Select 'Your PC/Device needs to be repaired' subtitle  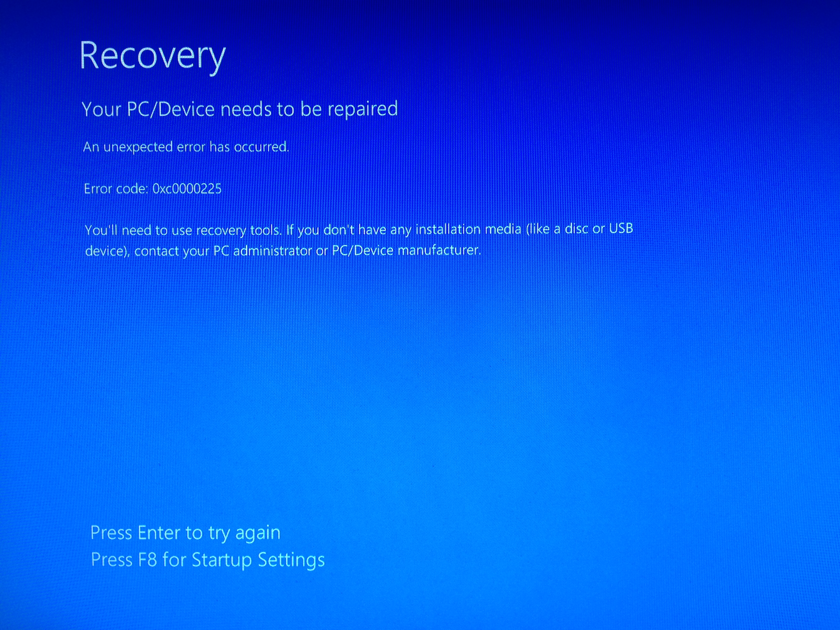[240, 109]
